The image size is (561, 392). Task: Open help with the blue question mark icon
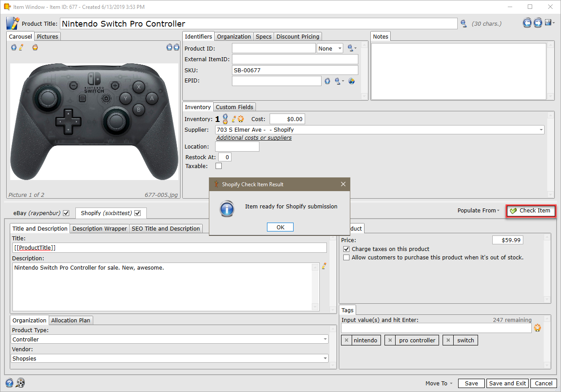pyautogui.click(x=9, y=383)
